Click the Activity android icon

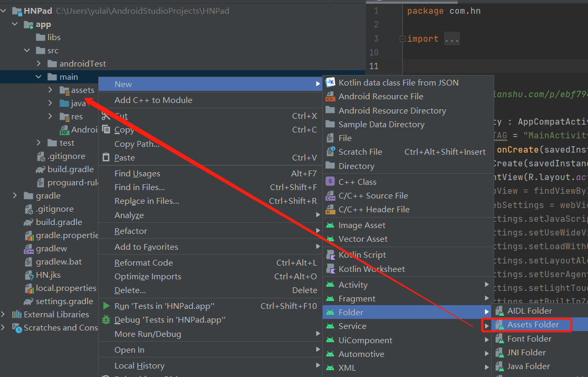330,285
